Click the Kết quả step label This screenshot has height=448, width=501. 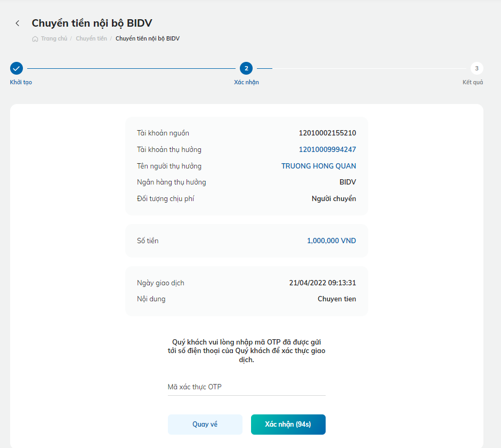pos(473,82)
